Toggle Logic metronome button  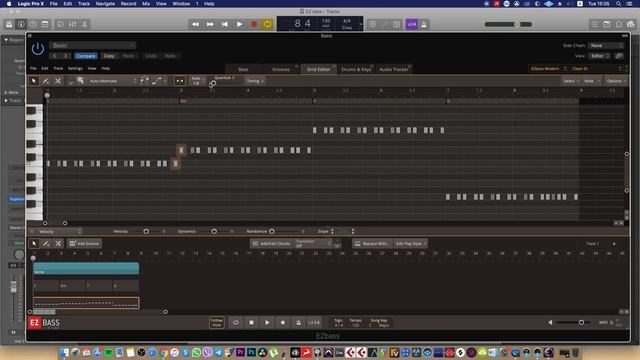click(424, 24)
